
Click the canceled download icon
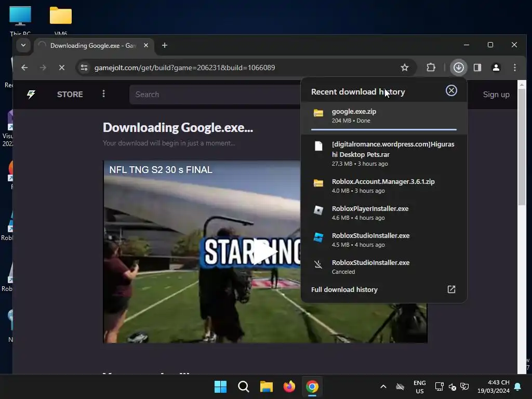click(x=318, y=264)
